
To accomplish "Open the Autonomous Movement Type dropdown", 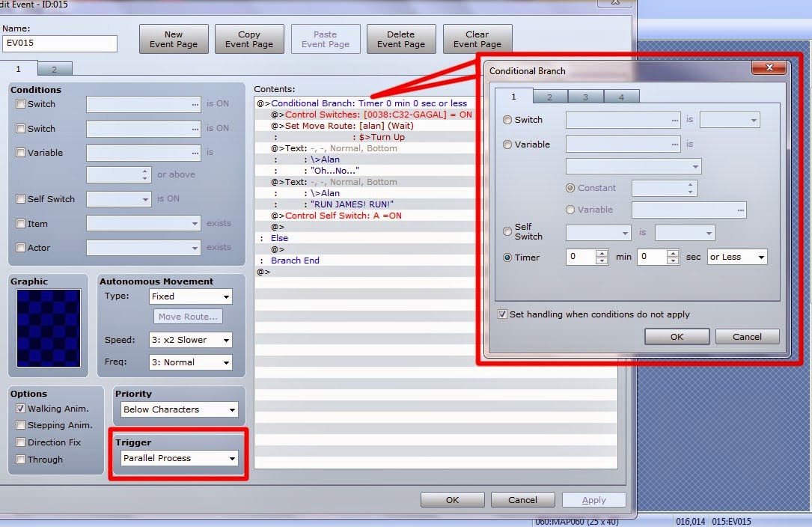I will [x=191, y=296].
